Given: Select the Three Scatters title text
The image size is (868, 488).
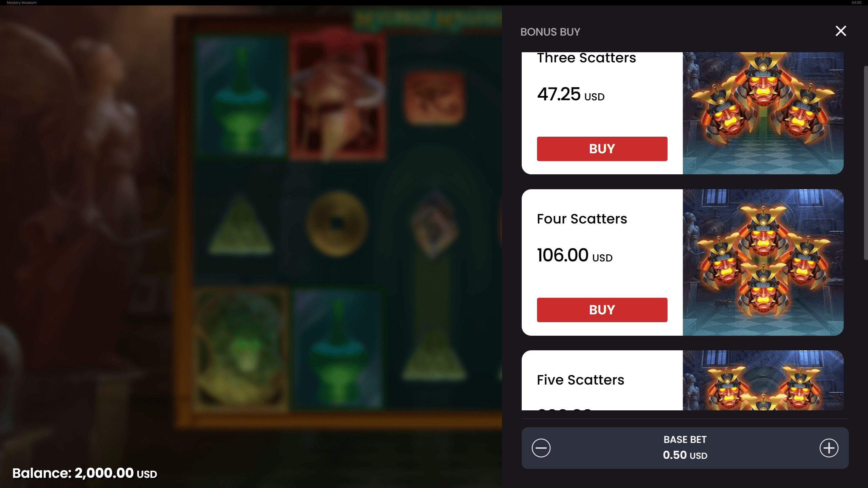Looking at the screenshot, I should 586,58.
